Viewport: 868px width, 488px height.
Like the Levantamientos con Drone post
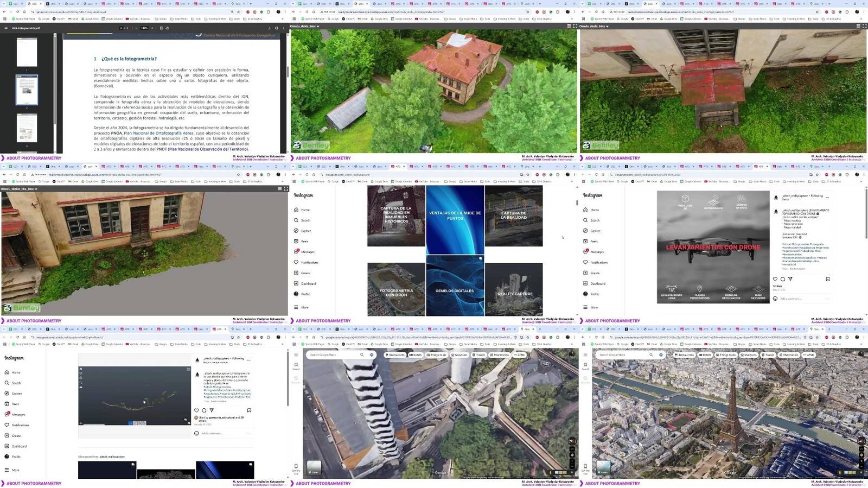pos(775,279)
